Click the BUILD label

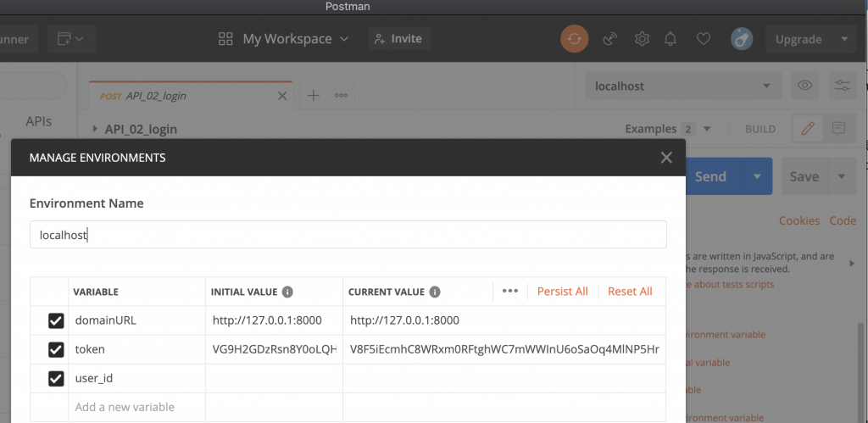tap(760, 129)
